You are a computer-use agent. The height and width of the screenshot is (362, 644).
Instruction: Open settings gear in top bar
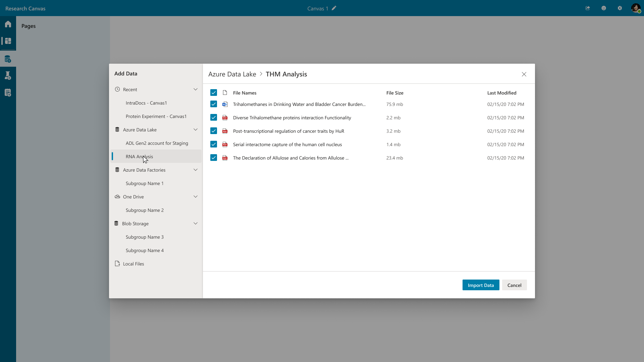620,8
